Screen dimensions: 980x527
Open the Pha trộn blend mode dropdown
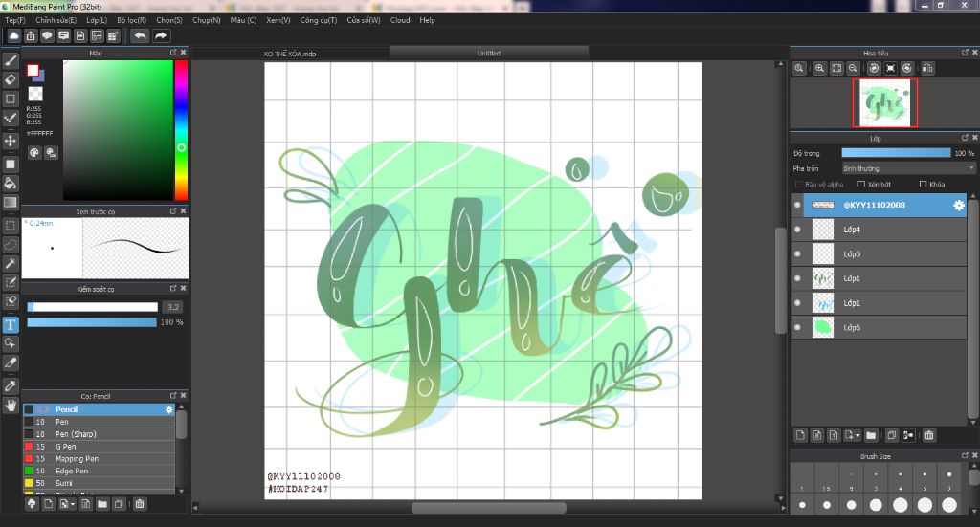908,168
